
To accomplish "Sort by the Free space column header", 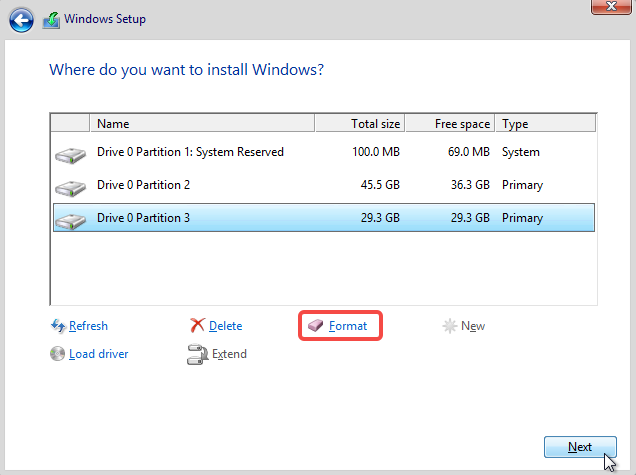I will click(450, 123).
